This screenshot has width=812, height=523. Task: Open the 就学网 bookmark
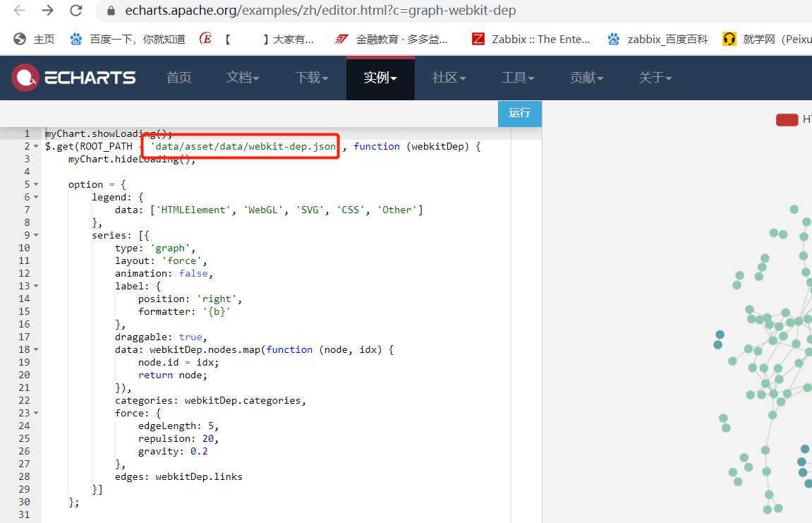(x=767, y=39)
